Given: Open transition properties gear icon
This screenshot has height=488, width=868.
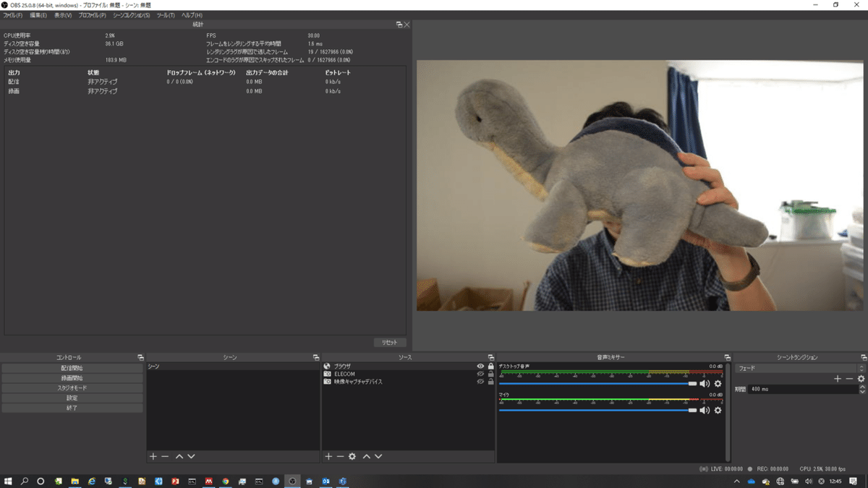Looking at the screenshot, I should click(x=861, y=379).
